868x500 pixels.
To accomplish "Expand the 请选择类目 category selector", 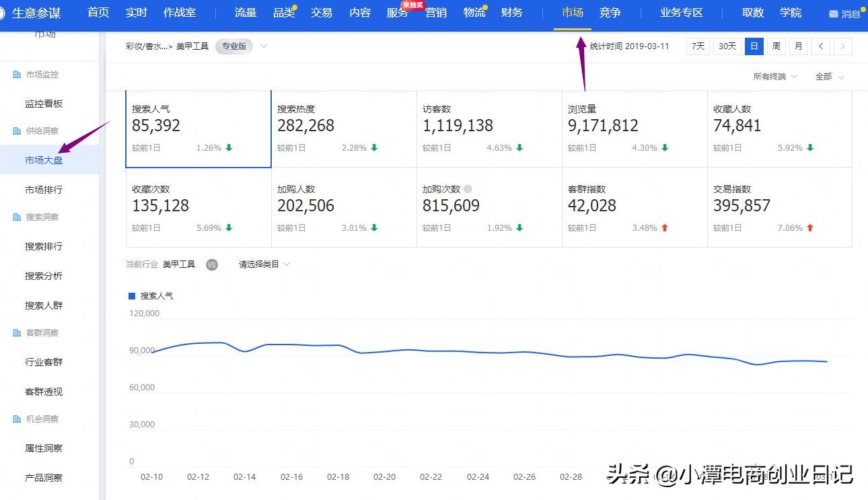I will click(262, 264).
